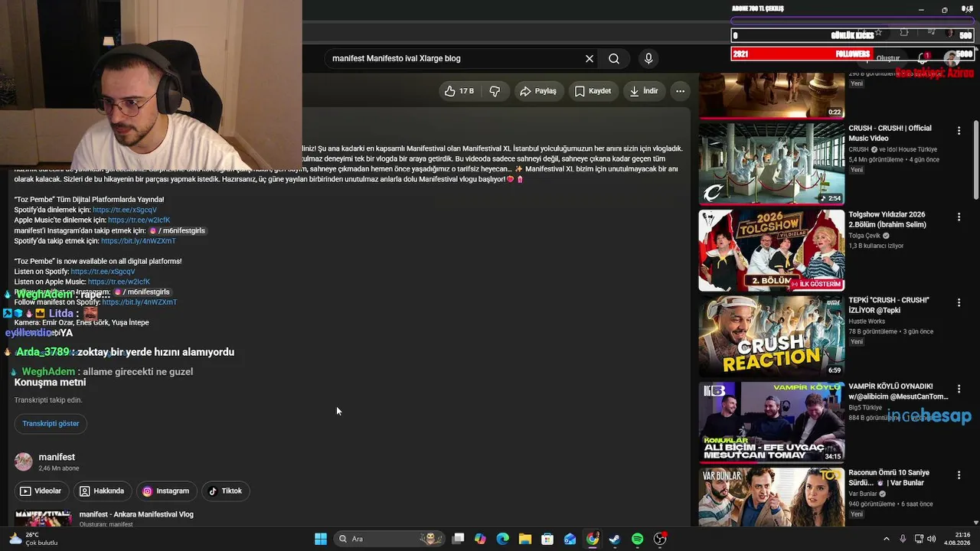Viewport: 980px width, 551px height.
Task: Open Spotify'da takip etmek için bit.ly link
Action: (x=139, y=241)
